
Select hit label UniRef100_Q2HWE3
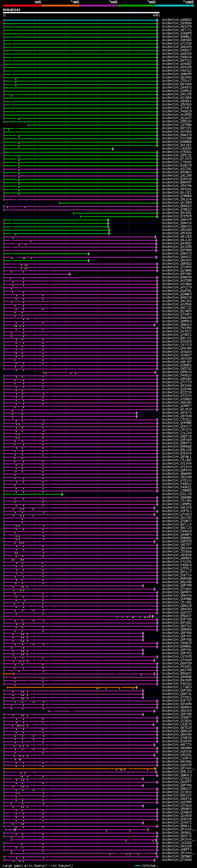(176, 294)
